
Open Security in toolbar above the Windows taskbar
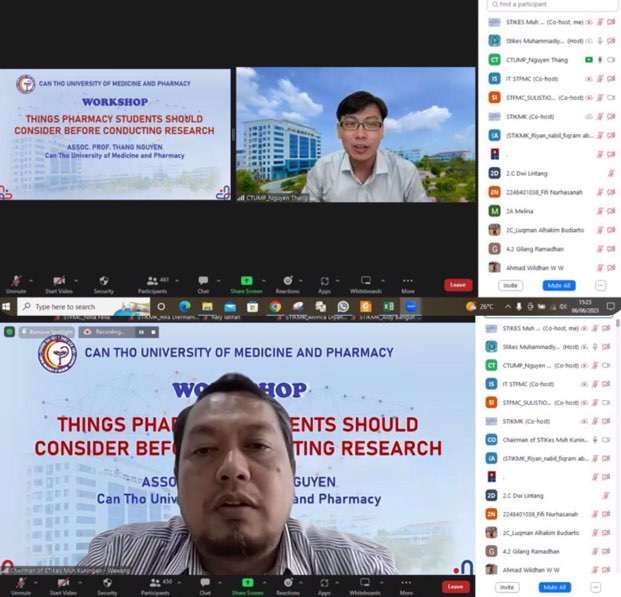[x=103, y=284]
